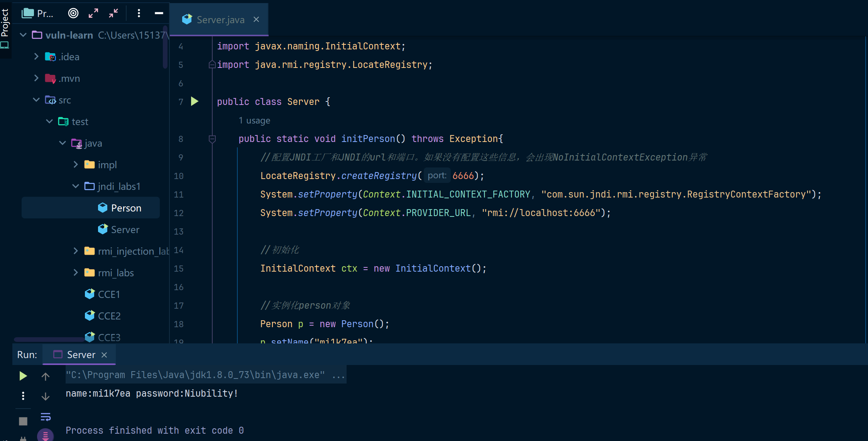Click the .idea folder icon
Screen dimensions: 868x441
(x=51, y=57)
